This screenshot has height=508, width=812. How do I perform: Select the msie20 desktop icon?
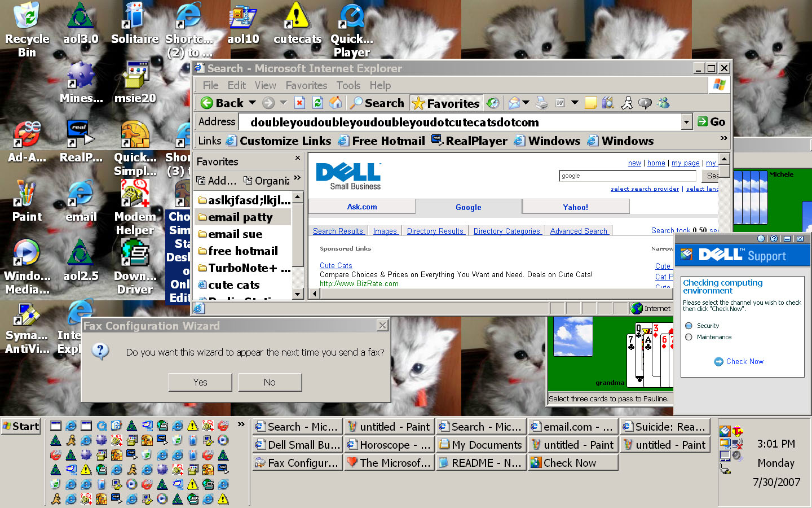(135, 82)
